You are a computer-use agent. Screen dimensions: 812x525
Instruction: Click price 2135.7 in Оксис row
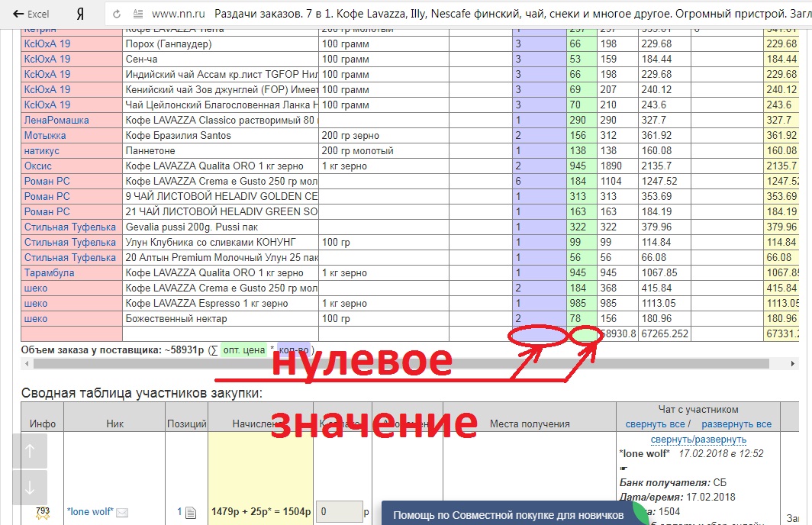tap(665, 166)
